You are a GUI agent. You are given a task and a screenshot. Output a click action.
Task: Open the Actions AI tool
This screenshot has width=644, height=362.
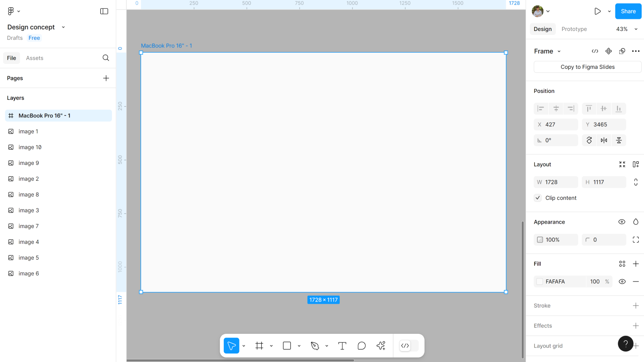coord(381,346)
